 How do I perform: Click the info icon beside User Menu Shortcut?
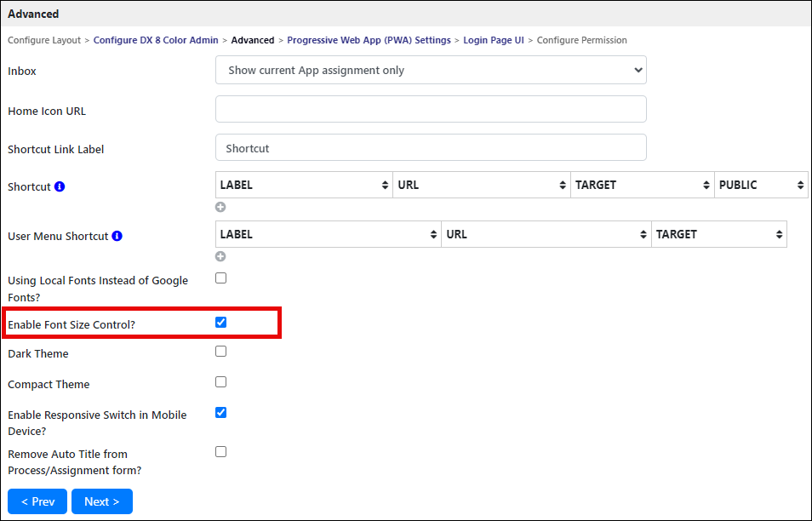coord(117,236)
